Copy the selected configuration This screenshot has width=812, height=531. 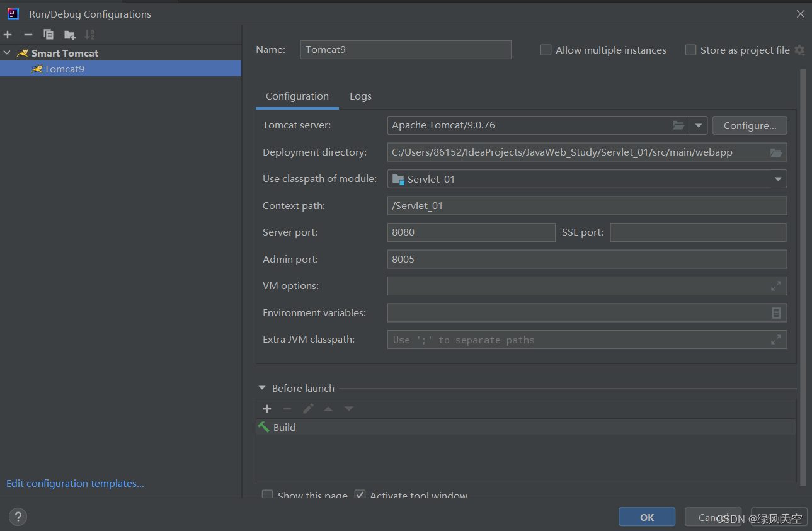click(x=49, y=35)
